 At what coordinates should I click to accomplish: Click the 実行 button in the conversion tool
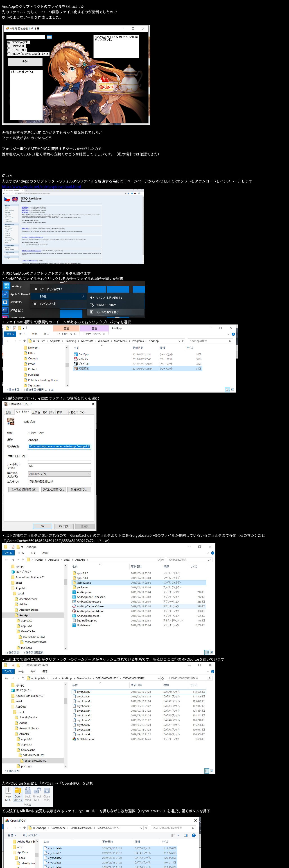click(25, 62)
